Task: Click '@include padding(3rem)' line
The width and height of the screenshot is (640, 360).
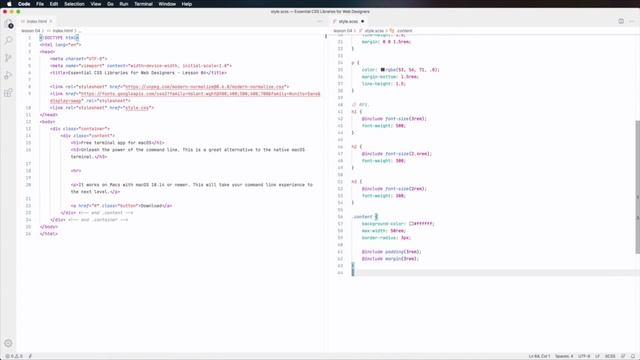Action: coord(391,252)
